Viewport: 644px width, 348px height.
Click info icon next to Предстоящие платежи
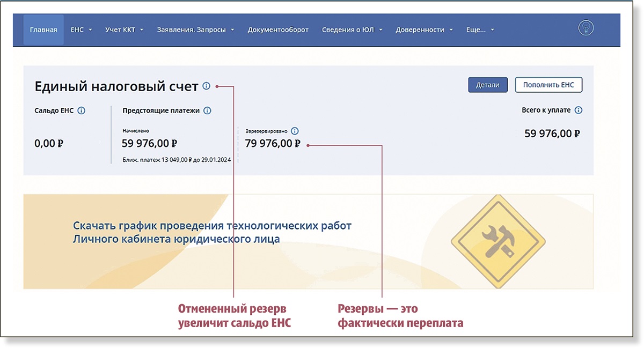coord(207,110)
